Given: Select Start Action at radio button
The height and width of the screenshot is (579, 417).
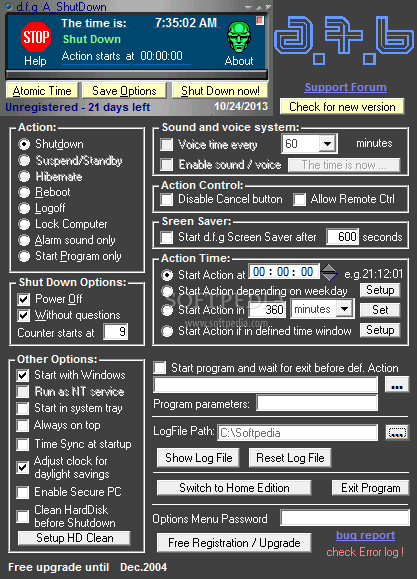Looking at the screenshot, I should point(167,275).
